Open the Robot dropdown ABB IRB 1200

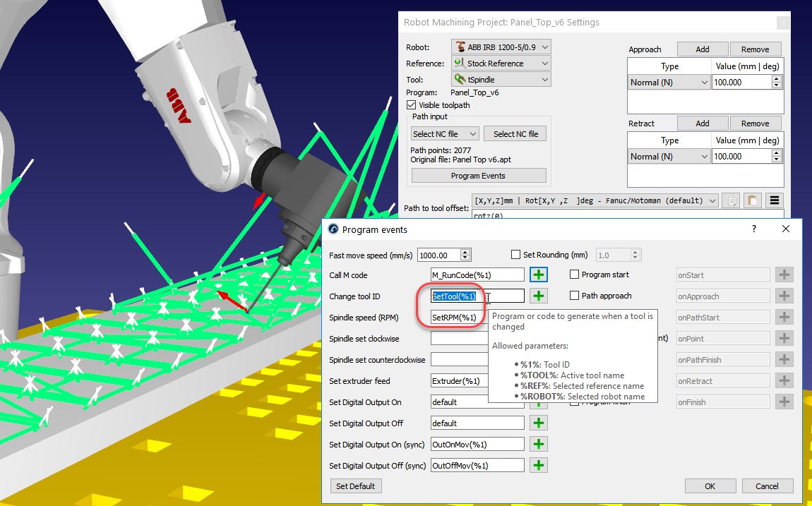(x=501, y=47)
